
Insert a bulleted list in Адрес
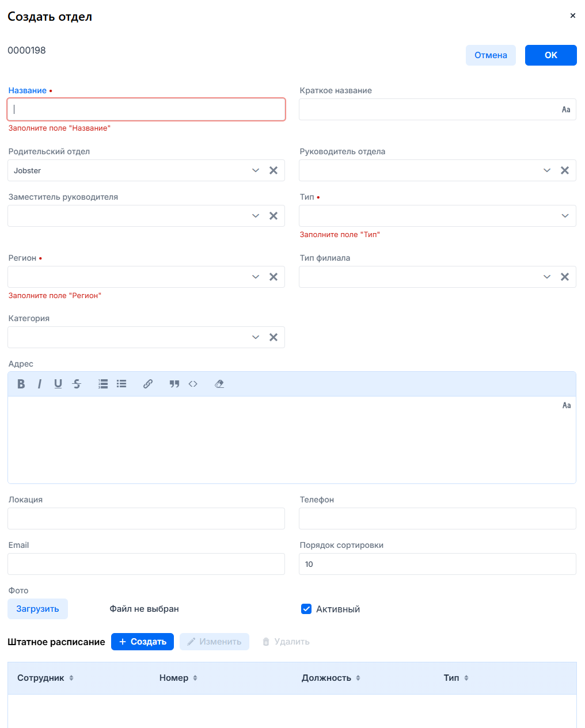(121, 384)
